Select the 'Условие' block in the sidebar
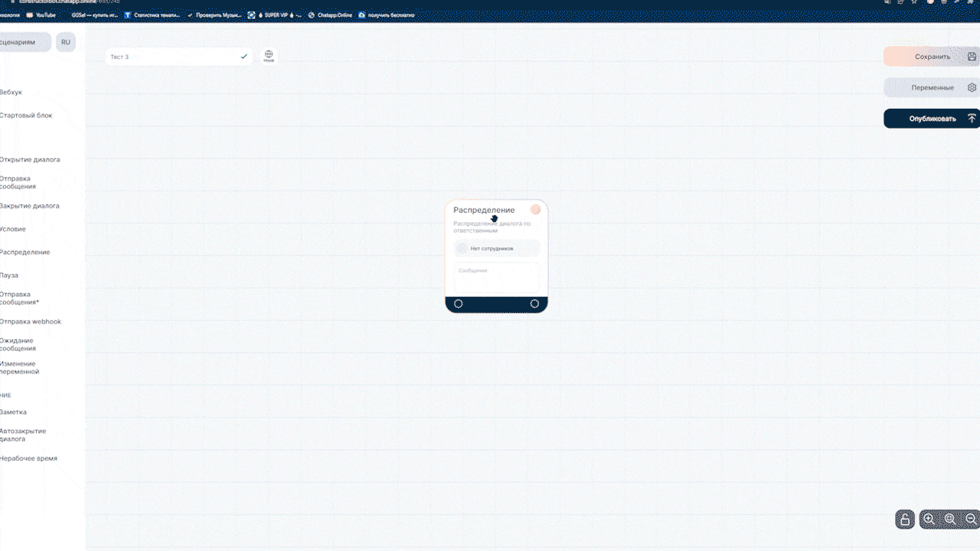 click(x=13, y=229)
